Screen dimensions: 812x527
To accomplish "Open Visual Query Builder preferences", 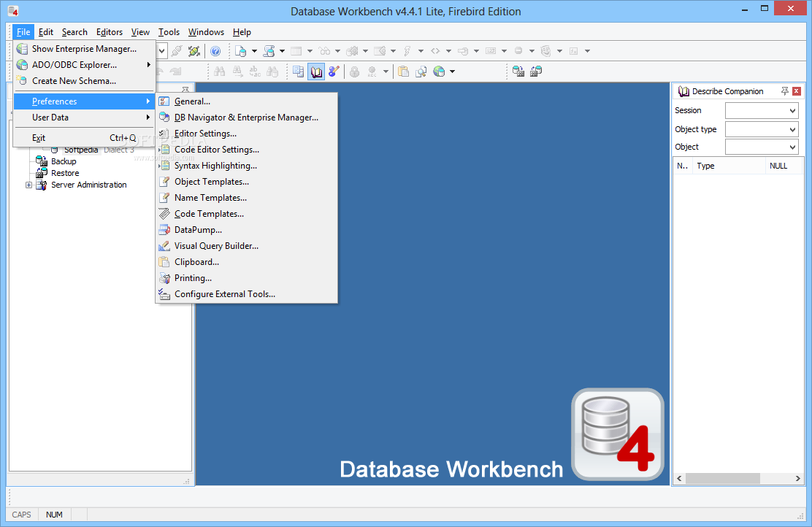I will pyautogui.click(x=247, y=246).
